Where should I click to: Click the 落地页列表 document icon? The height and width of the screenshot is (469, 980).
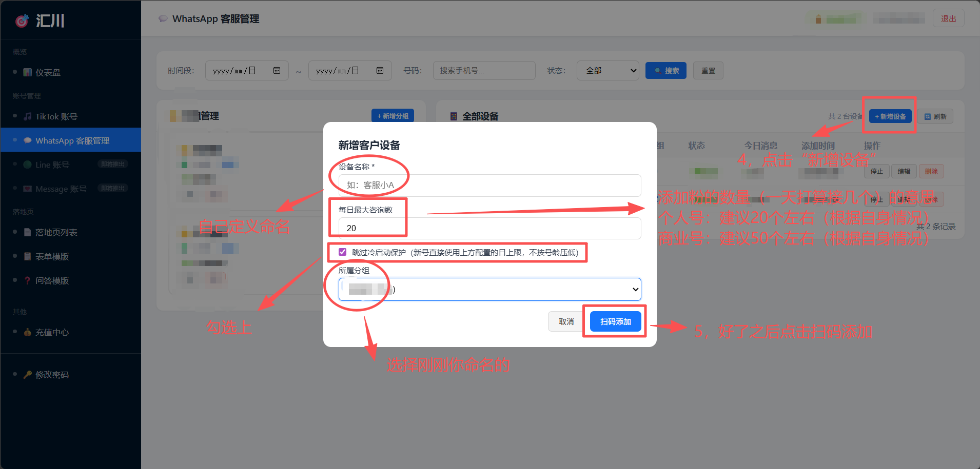(28, 232)
